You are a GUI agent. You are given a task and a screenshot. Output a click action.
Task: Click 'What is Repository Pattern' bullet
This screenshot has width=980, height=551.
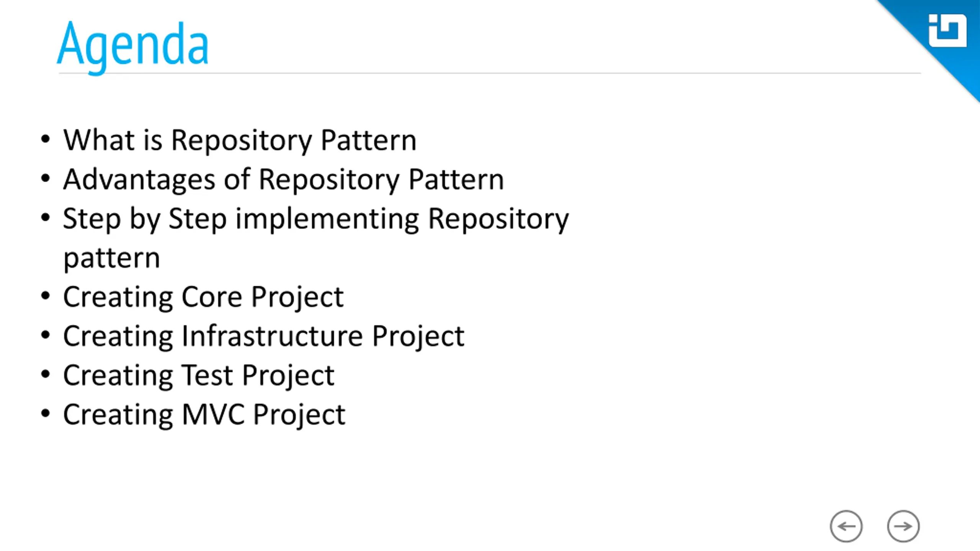click(240, 140)
